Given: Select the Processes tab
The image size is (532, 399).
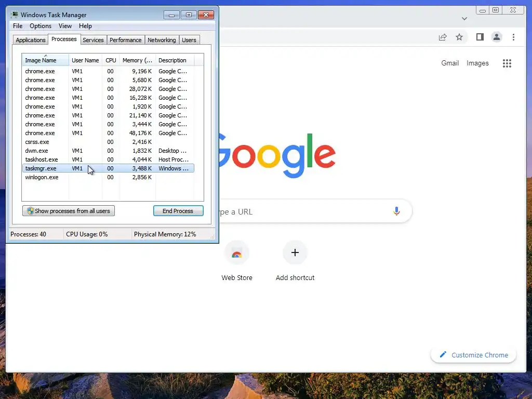Looking at the screenshot, I should pos(64,39).
